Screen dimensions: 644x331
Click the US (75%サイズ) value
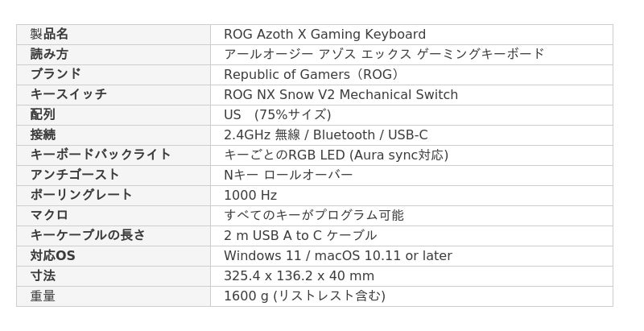point(277,115)
